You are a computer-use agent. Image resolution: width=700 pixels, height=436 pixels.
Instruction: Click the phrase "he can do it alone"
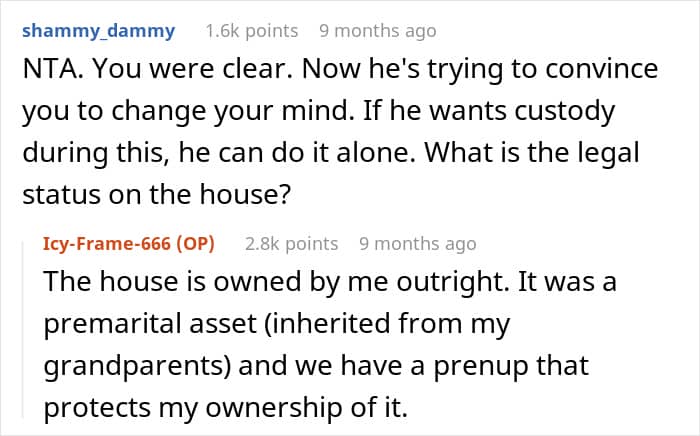pyautogui.click(x=295, y=153)
